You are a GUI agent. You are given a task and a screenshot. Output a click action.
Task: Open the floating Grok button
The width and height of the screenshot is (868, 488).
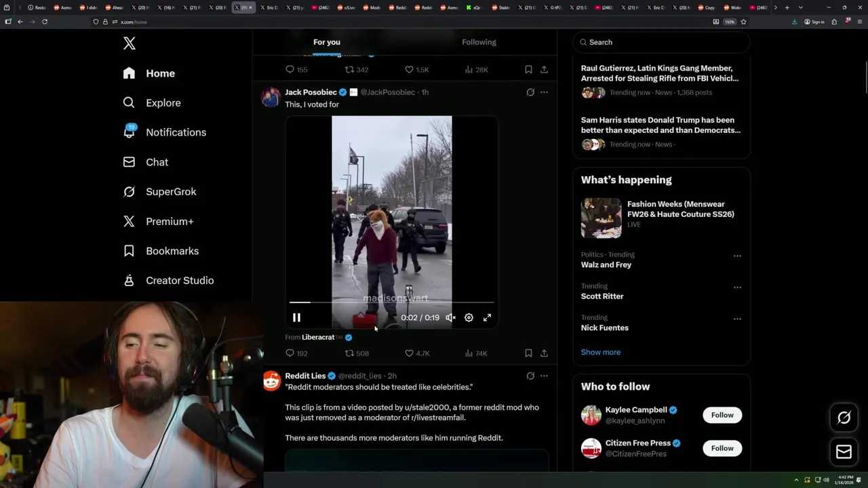(844, 418)
